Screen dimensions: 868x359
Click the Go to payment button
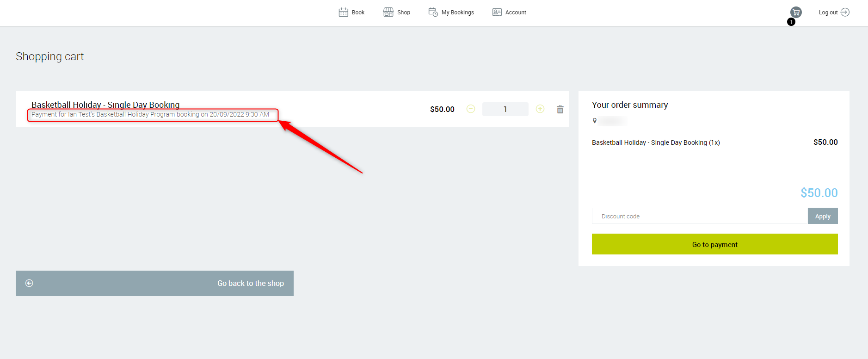714,244
